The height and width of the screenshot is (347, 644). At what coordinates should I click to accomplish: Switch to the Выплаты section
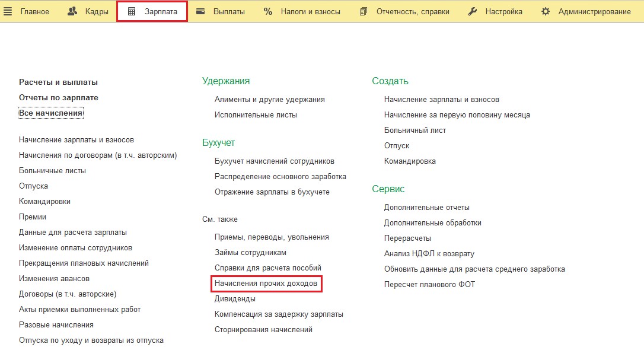click(x=229, y=12)
